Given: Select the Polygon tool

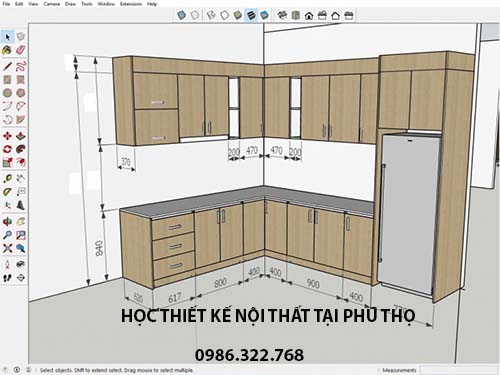Looking at the screenshot, I should 21,93.
